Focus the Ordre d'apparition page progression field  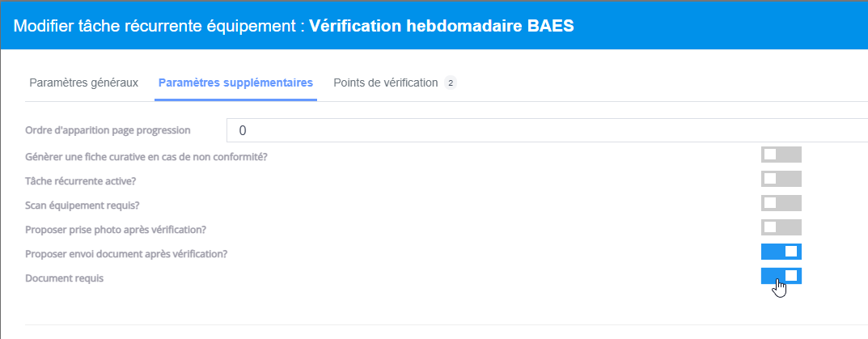click(x=547, y=130)
